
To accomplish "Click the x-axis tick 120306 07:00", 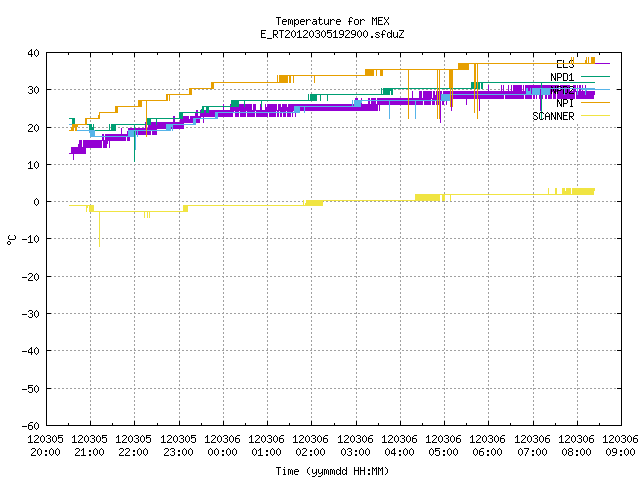I will click(532, 446).
